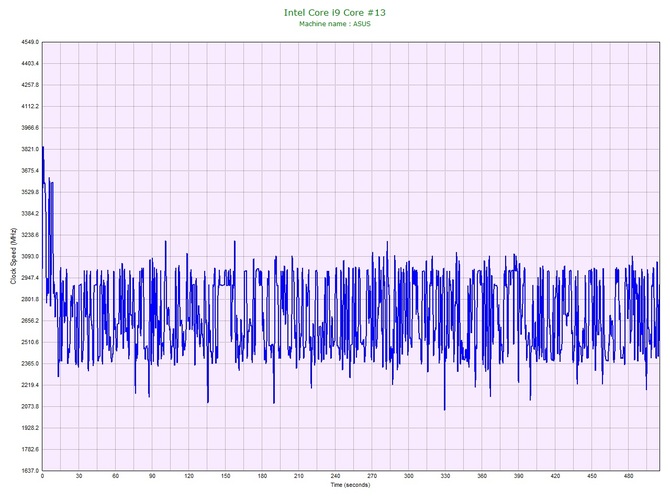Select the 3384.2 y-axis value
The width and height of the screenshot is (670, 502).
coord(30,213)
